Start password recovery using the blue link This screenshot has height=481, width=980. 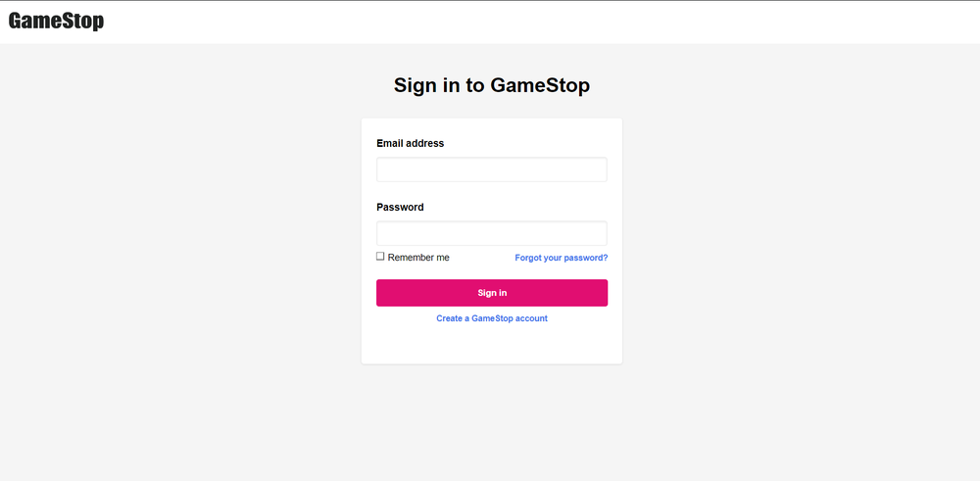(561, 258)
